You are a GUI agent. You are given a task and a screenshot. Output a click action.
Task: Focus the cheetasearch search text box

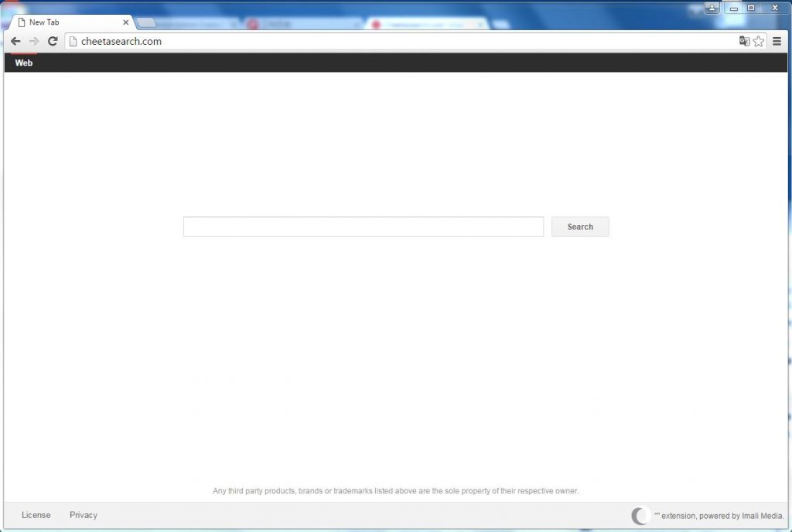(364, 227)
